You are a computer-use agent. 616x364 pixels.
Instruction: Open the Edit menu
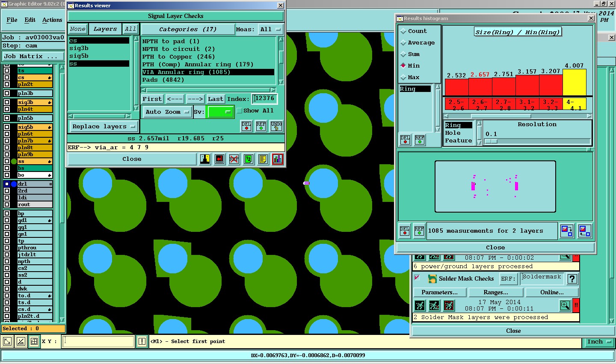(x=30, y=20)
